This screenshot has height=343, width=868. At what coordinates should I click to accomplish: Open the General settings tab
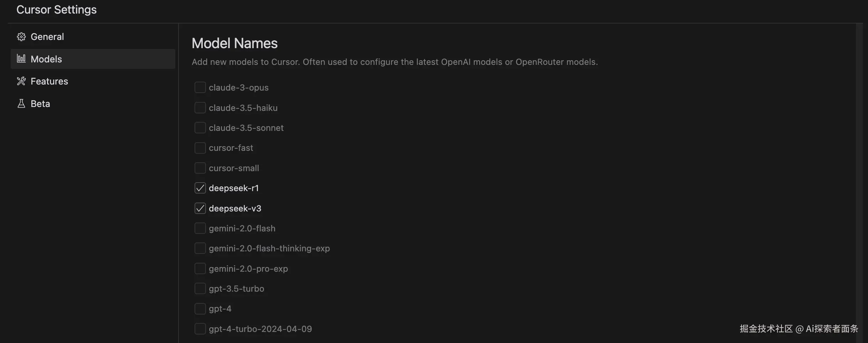click(x=47, y=37)
